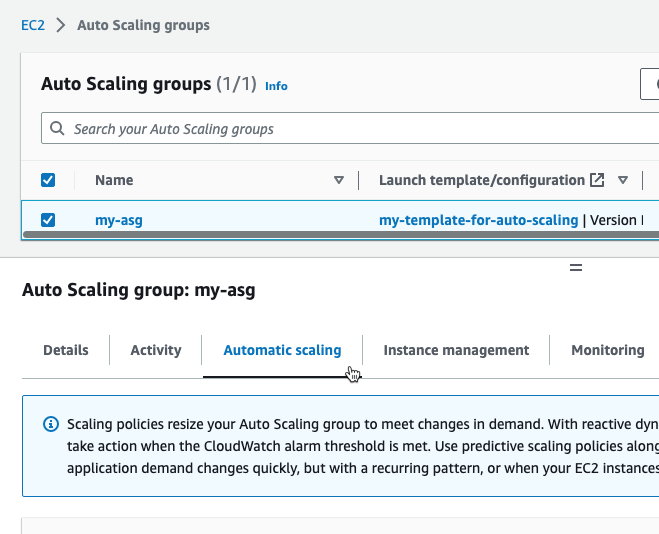Switch to the Activity tab

[x=156, y=350]
